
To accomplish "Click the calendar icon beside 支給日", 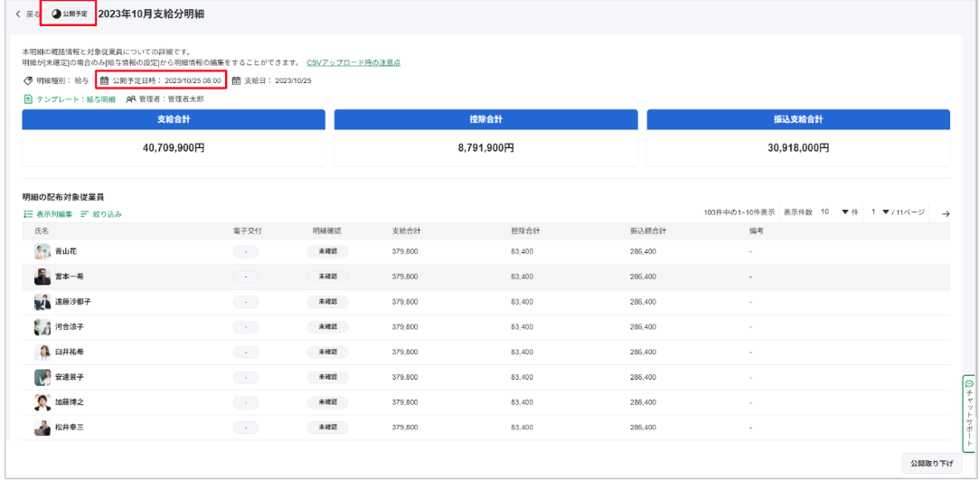I will [x=236, y=80].
